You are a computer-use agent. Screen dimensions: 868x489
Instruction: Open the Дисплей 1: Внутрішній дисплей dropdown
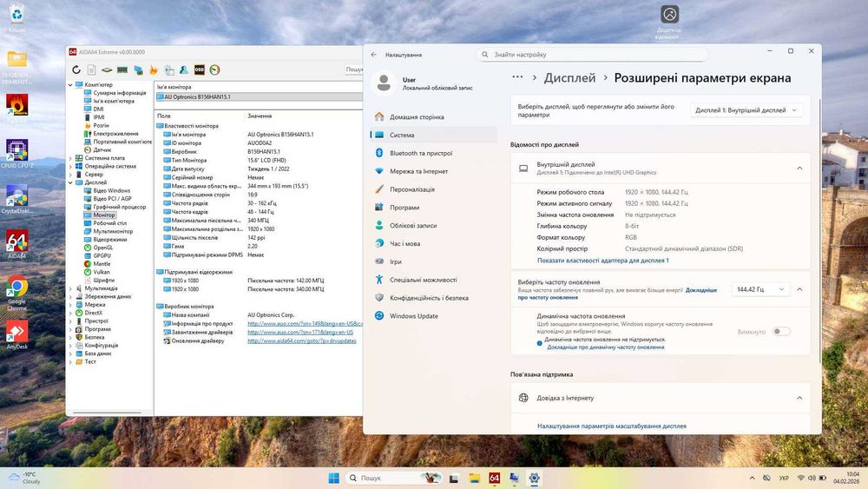click(x=746, y=110)
